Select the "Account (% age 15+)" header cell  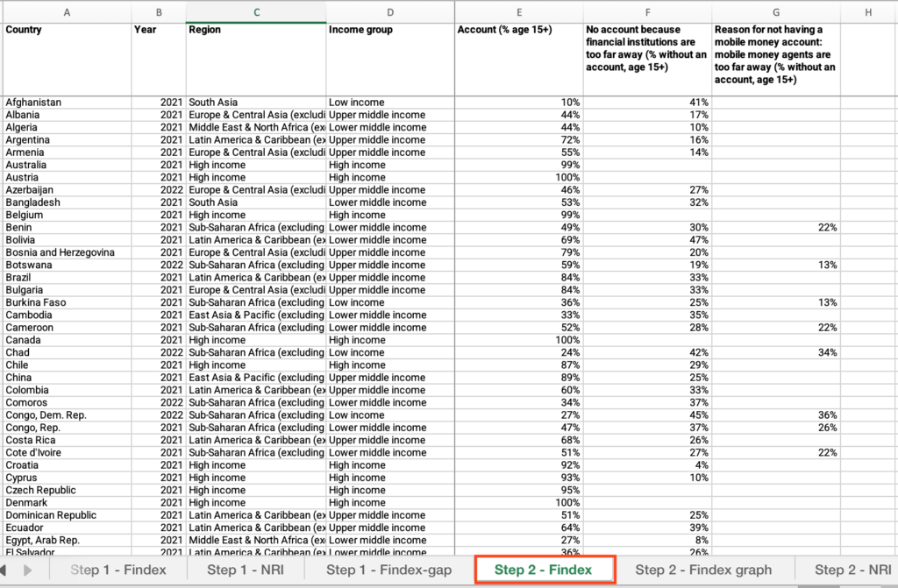[x=519, y=60]
